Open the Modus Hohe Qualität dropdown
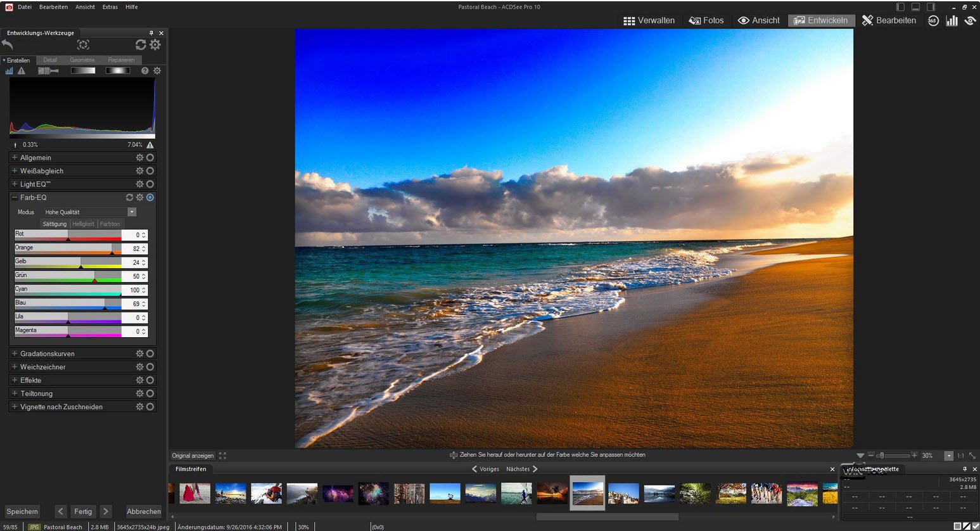Screen dimensions: 980x531 point(132,212)
